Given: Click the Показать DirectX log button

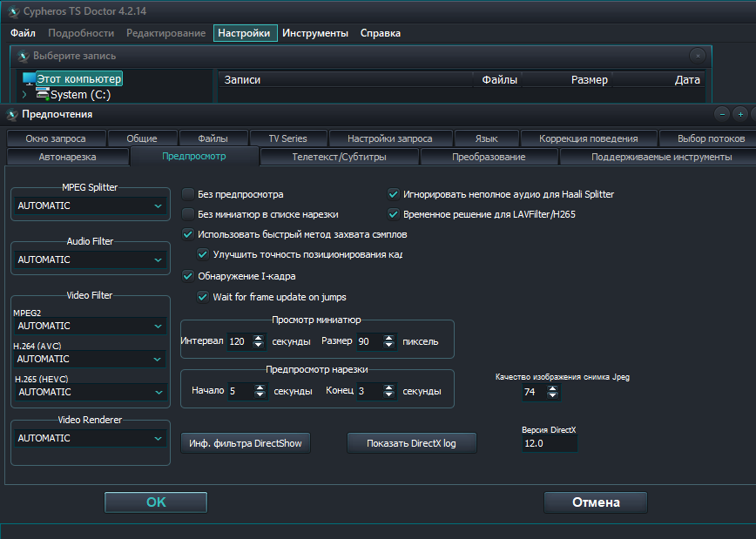Looking at the screenshot, I should 411,443.
